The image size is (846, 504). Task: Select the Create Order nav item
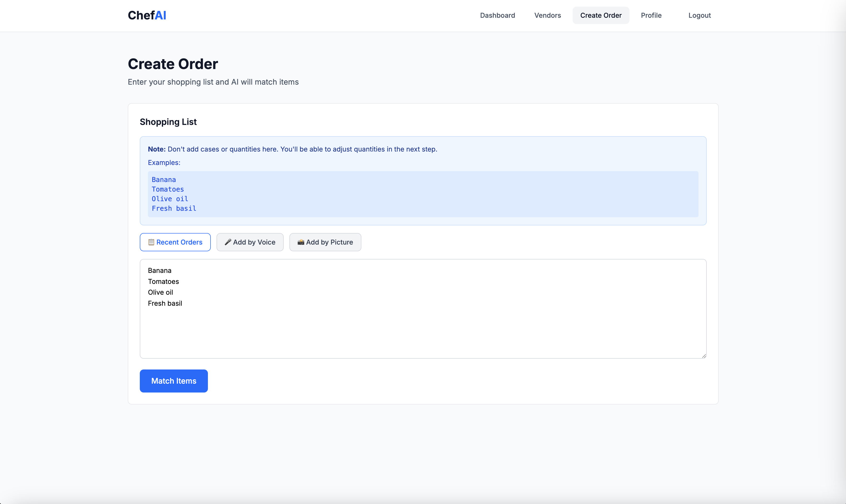click(600, 15)
